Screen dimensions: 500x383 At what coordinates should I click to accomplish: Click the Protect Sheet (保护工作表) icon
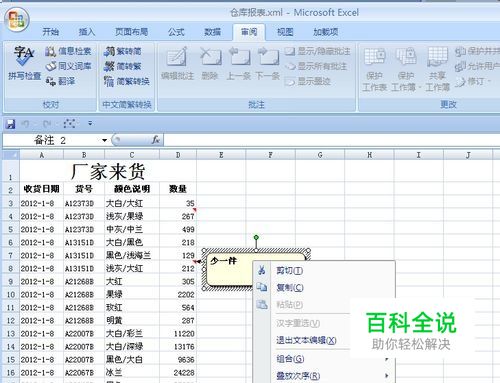pyautogui.click(x=375, y=69)
